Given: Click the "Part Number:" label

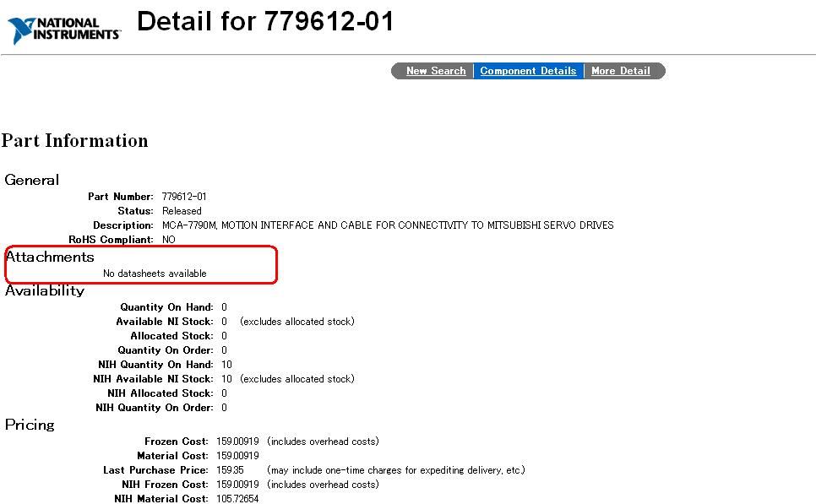Looking at the screenshot, I should click(x=121, y=197).
